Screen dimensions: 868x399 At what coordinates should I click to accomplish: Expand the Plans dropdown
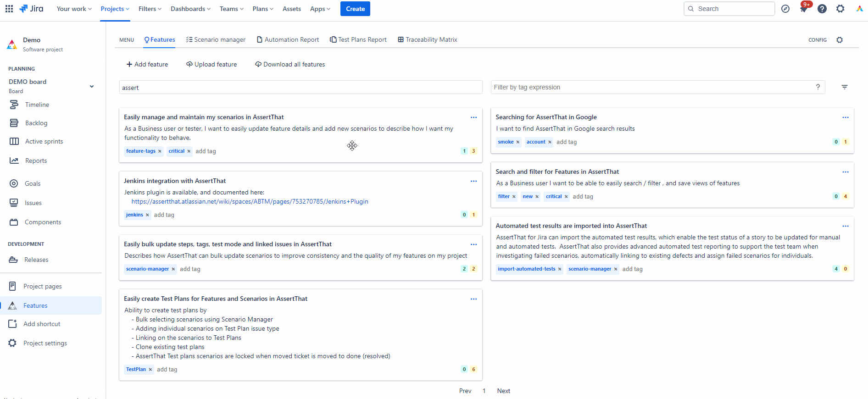click(263, 9)
